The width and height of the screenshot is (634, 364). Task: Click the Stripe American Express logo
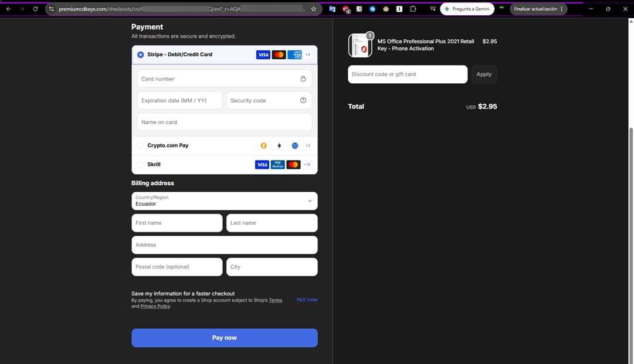pos(294,55)
